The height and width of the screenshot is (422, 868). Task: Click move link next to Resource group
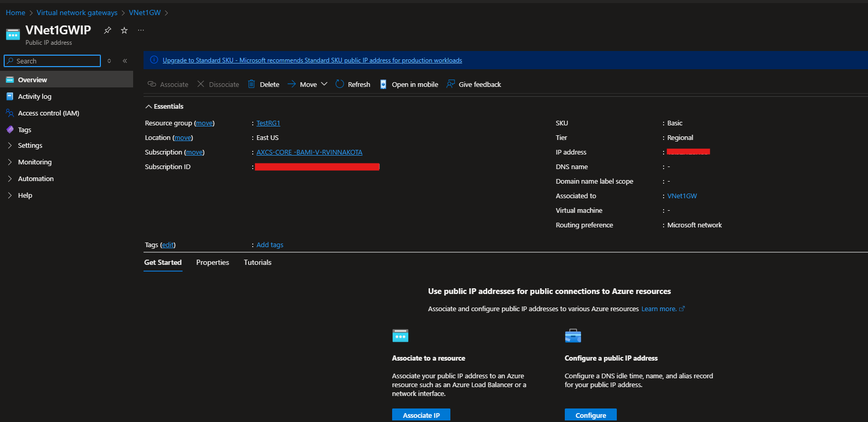pyautogui.click(x=204, y=123)
